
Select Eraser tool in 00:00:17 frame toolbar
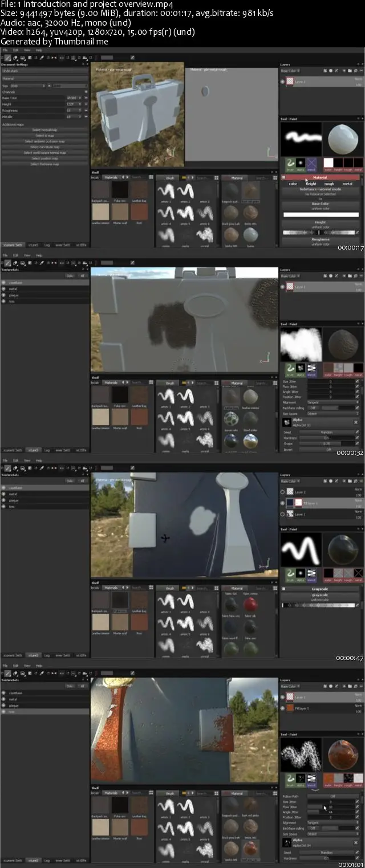[x=15, y=58]
